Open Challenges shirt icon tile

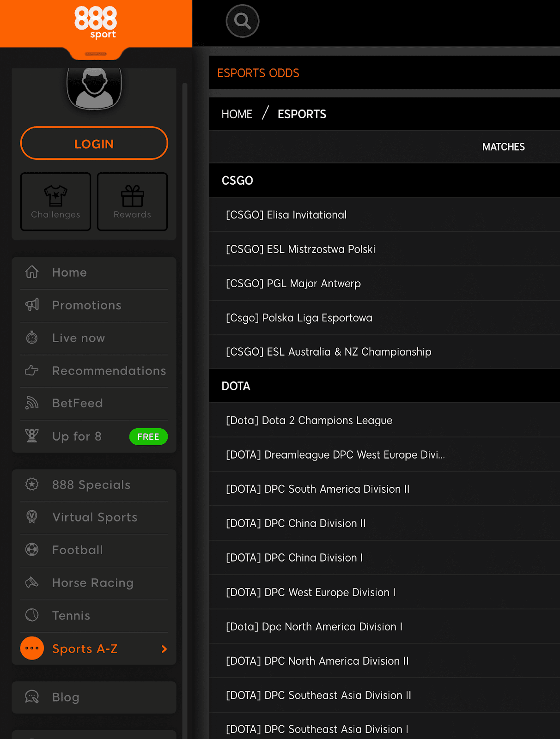pyautogui.click(x=55, y=201)
